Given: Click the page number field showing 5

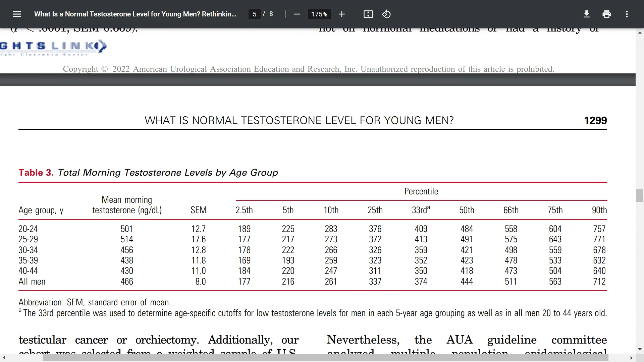Looking at the screenshot, I should (x=255, y=14).
